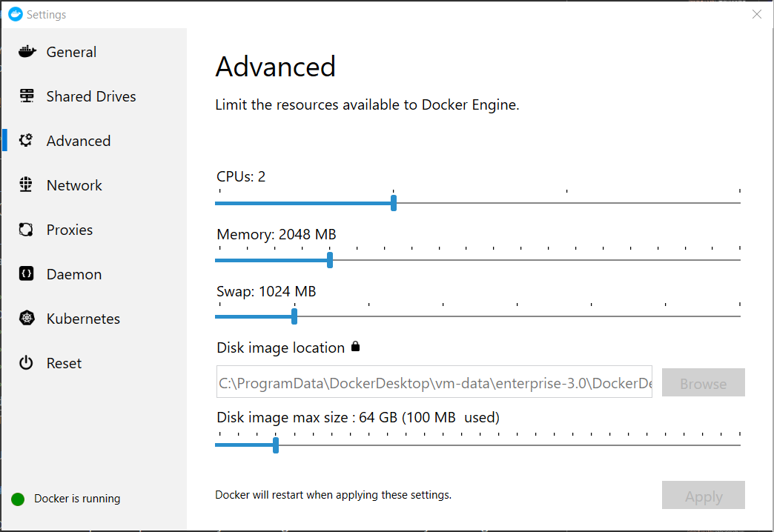
Task: Switch to the Kubernetes settings section
Action: (83, 319)
